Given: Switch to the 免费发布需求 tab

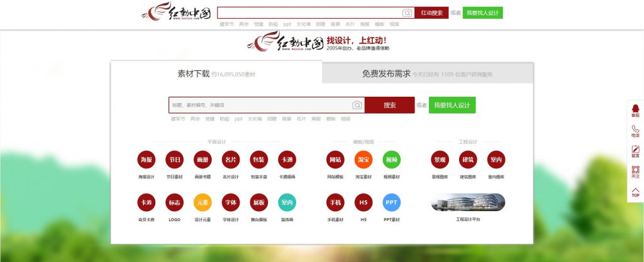Looking at the screenshot, I should (428, 74).
